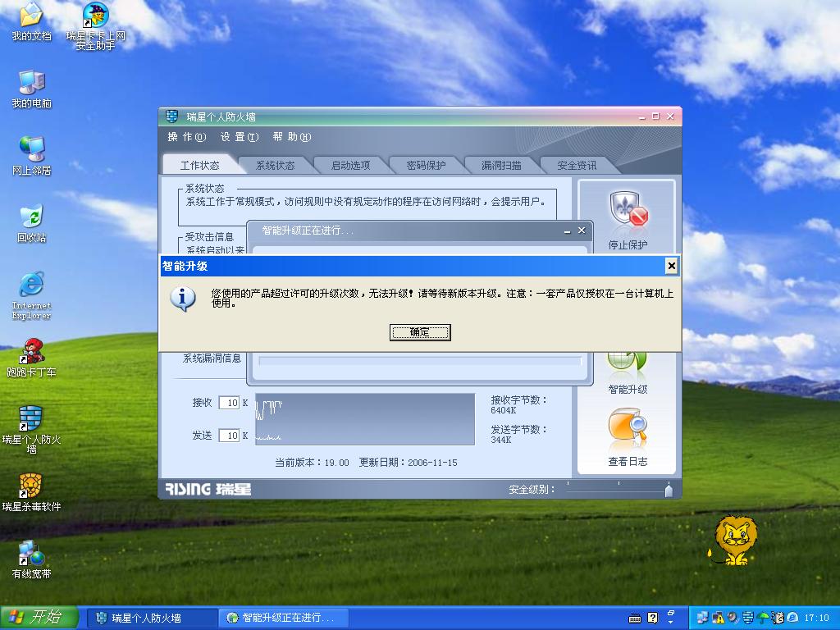Open the 操作 menu
840x630 pixels.
click(186, 137)
